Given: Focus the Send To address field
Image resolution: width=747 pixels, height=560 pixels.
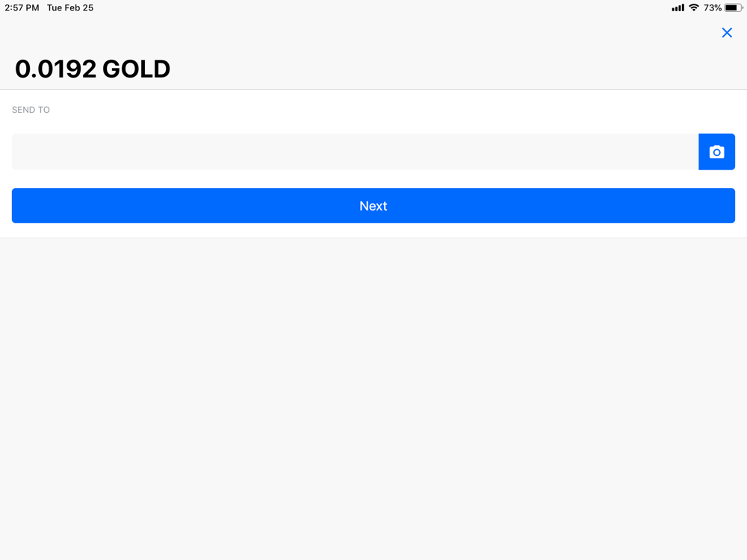Looking at the screenshot, I should [x=356, y=152].
